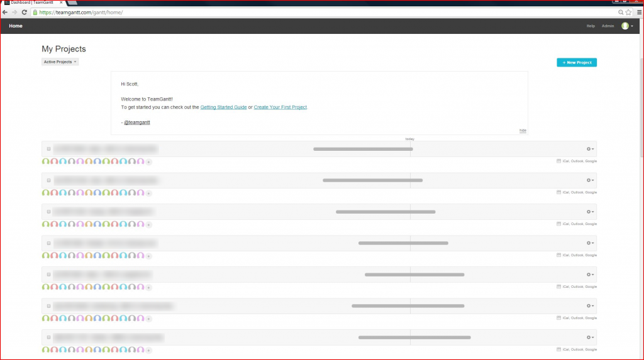Click the browser forward arrow
Viewport: 644px width, 360px height.
coord(15,13)
